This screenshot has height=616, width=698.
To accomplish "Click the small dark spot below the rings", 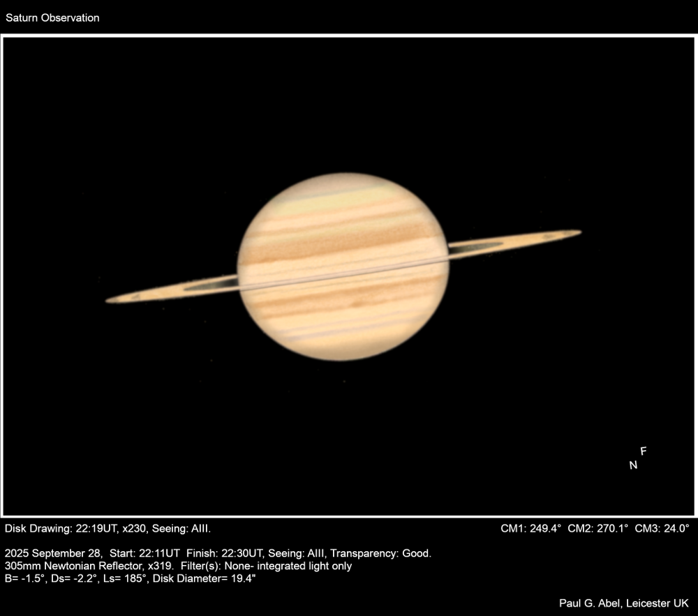I will click(x=357, y=303).
